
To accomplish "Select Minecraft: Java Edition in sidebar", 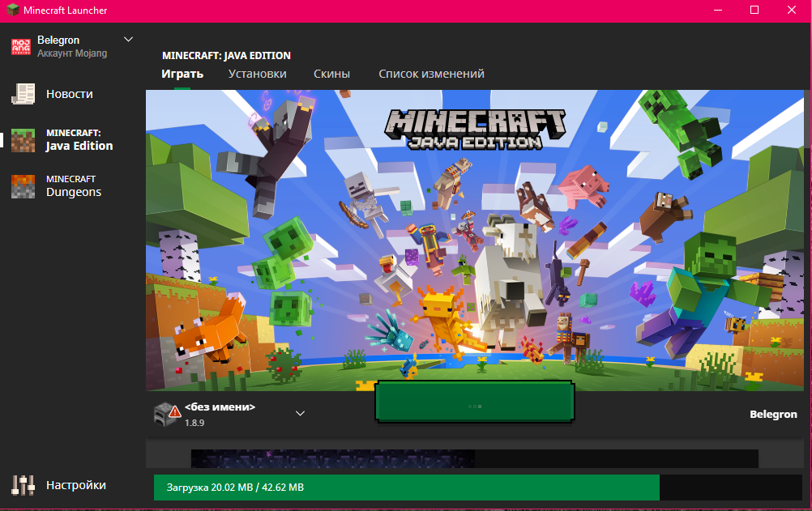I will click(x=62, y=140).
